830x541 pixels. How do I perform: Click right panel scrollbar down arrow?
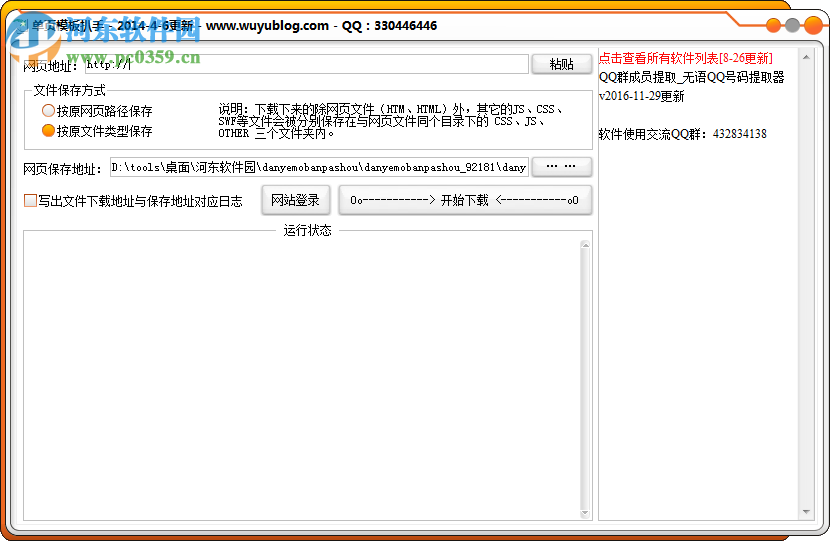point(806,512)
